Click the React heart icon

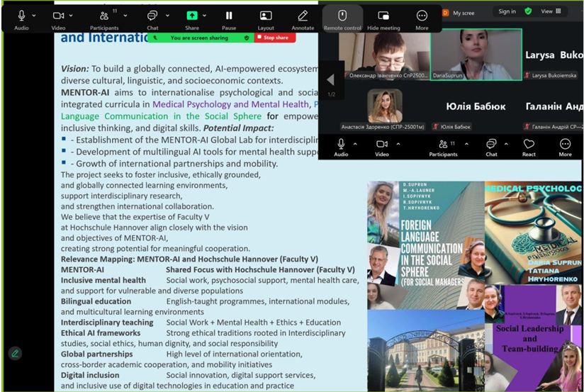[x=529, y=144]
